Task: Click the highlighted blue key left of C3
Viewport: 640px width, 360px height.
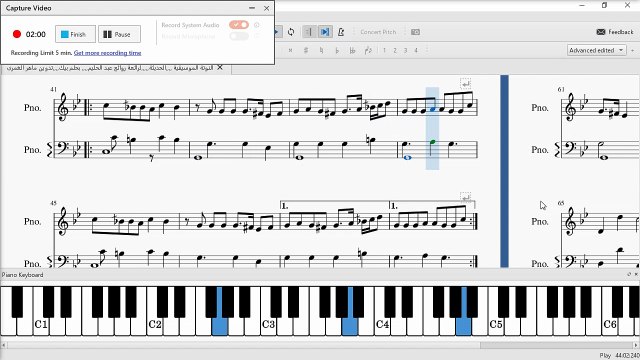Action: (220, 326)
